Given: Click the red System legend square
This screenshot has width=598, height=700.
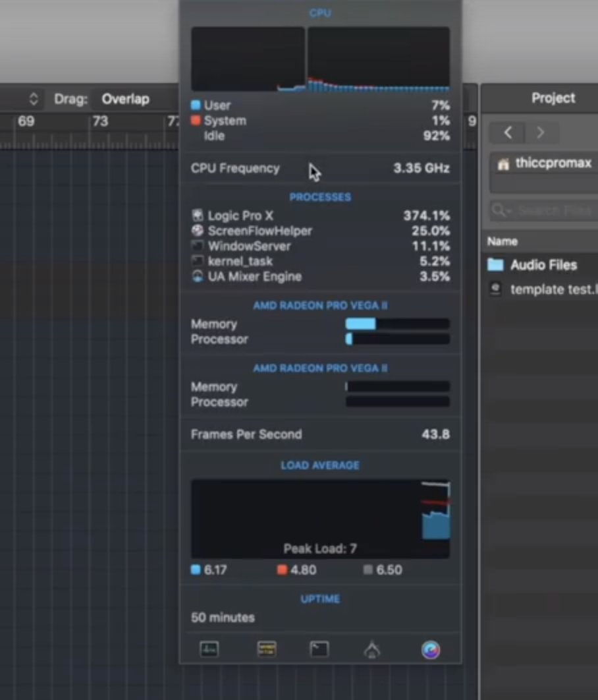Looking at the screenshot, I should click(196, 121).
